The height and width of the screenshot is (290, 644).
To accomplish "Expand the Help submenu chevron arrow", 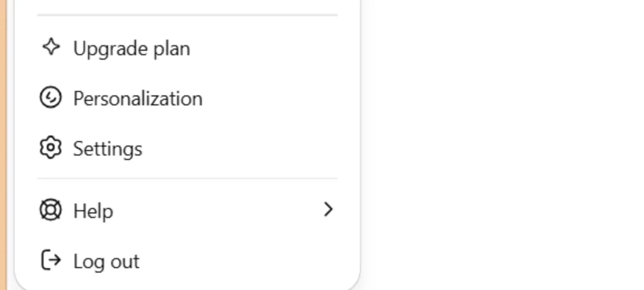I will click(328, 209).
